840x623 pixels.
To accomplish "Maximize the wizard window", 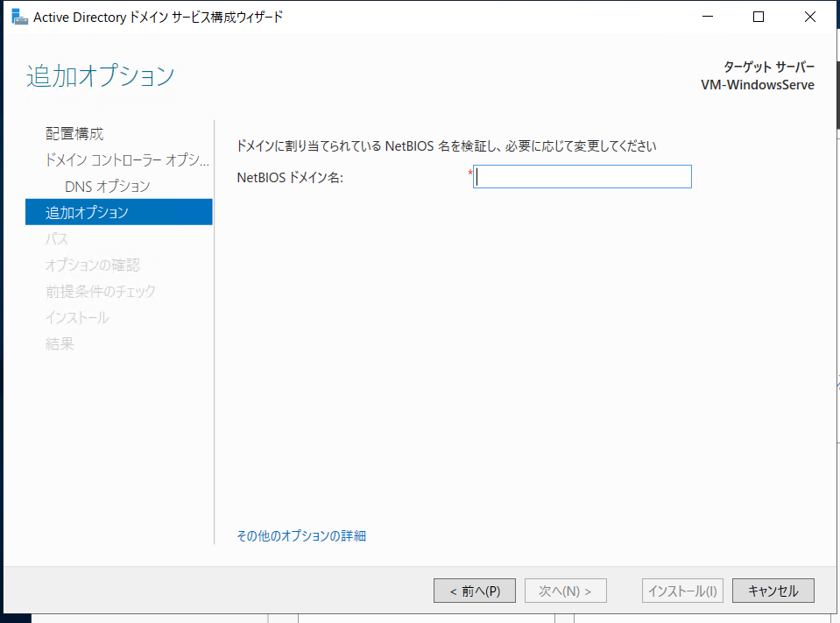I will [x=758, y=16].
